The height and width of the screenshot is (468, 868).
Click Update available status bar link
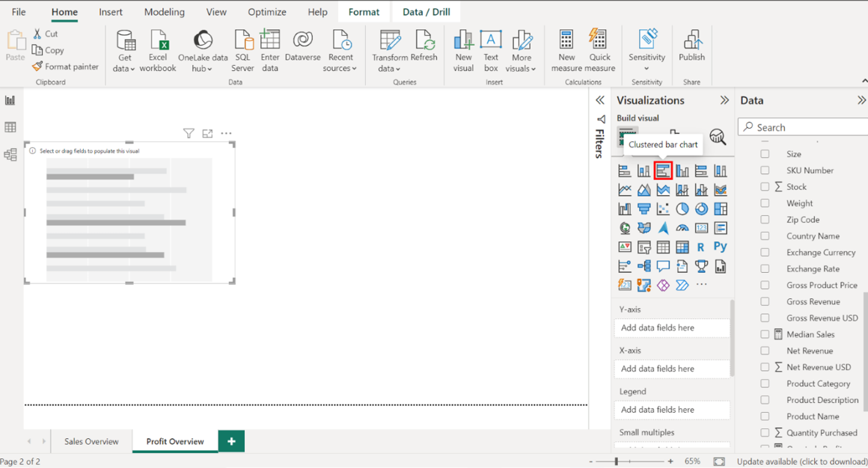801,462
